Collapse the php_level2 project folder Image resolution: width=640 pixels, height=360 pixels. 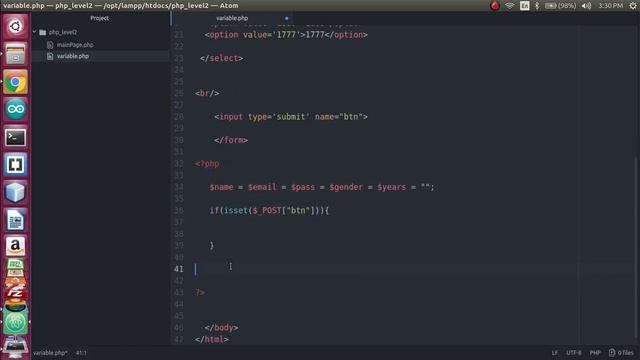[x=35, y=32]
